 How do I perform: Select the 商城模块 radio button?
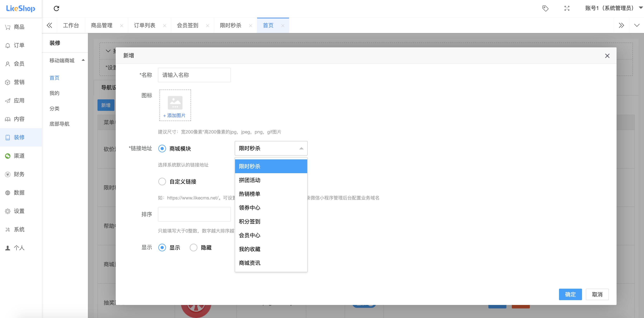(162, 148)
